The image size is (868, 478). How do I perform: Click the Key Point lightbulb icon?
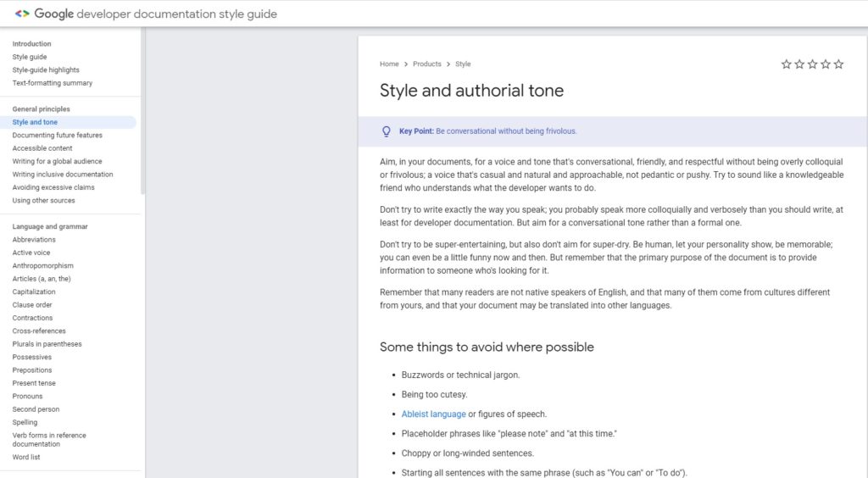point(387,131)
